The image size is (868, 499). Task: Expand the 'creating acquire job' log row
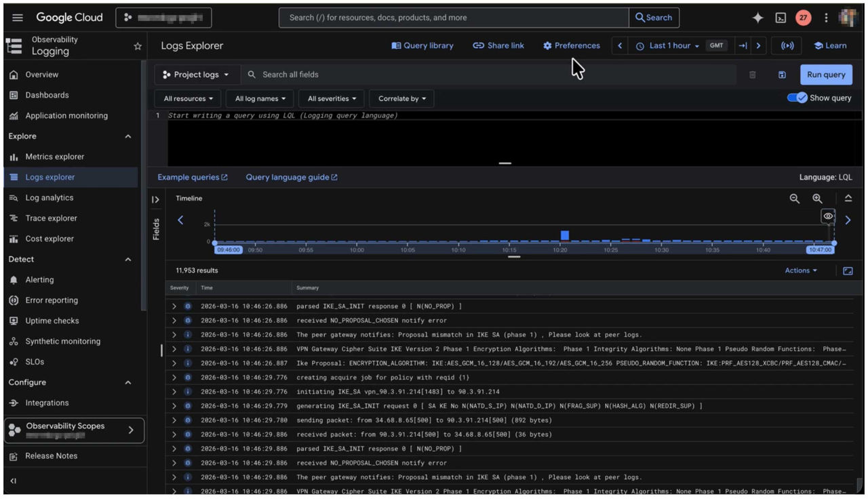click(x=174, y=378)
